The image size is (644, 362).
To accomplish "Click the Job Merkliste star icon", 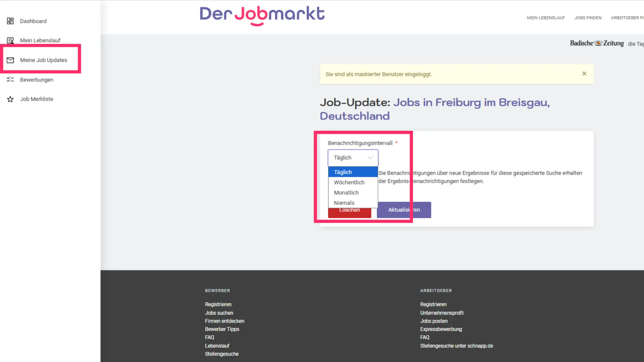I will pos(10,99).
